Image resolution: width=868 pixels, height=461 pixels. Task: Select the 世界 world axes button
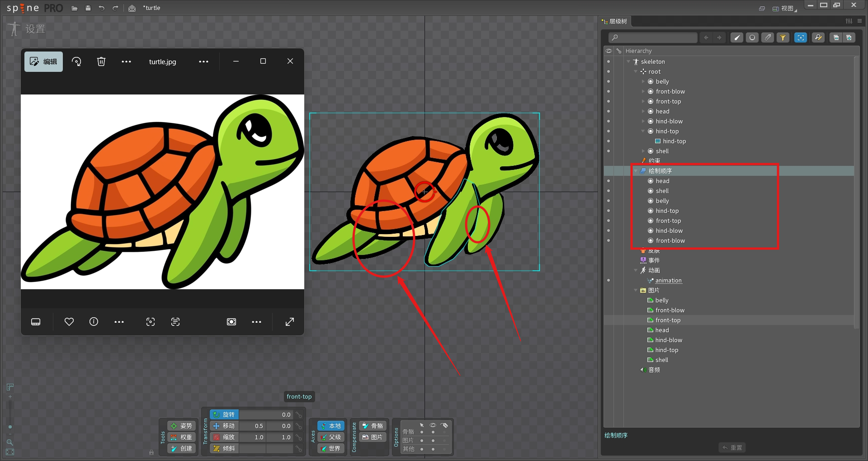[331, 448]
